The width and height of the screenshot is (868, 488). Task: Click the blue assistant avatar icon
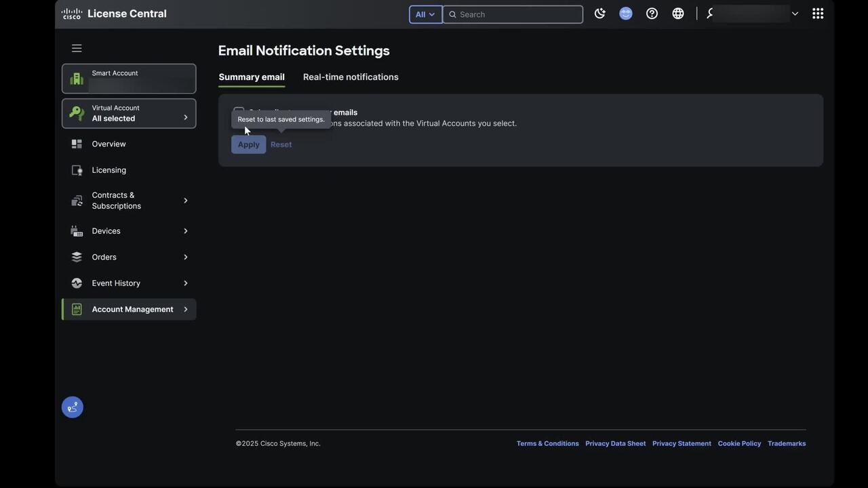pos(625,14)
